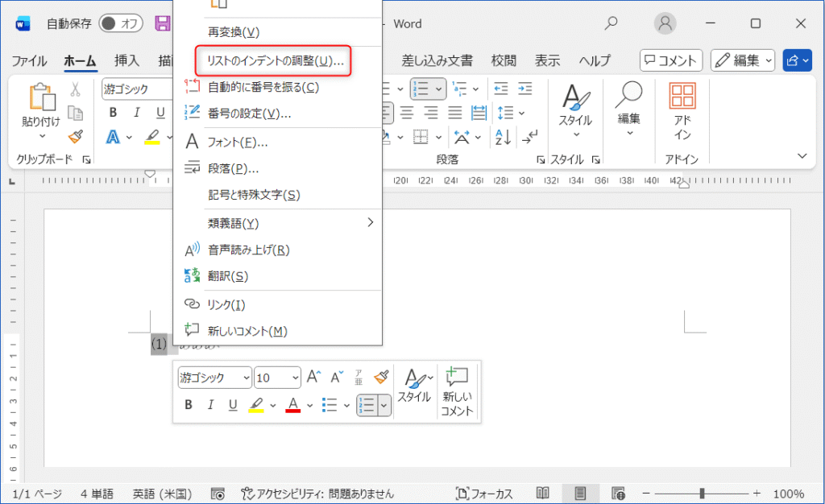Click the zoom slider in the status bar

pos(703,494)
